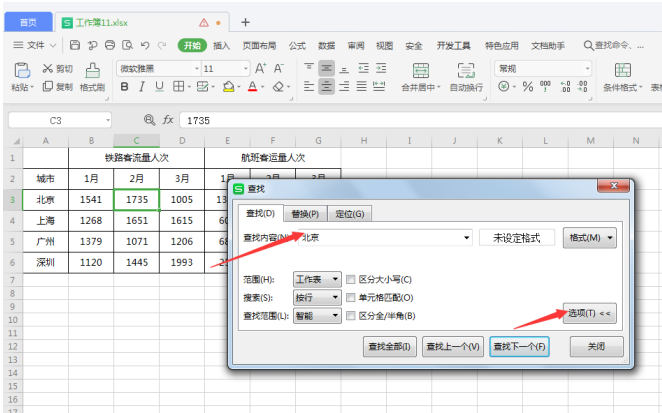Viewport: 662px width, 413px height.
Task: Switch to the 替换(P) tab
Action: [305, 214]
